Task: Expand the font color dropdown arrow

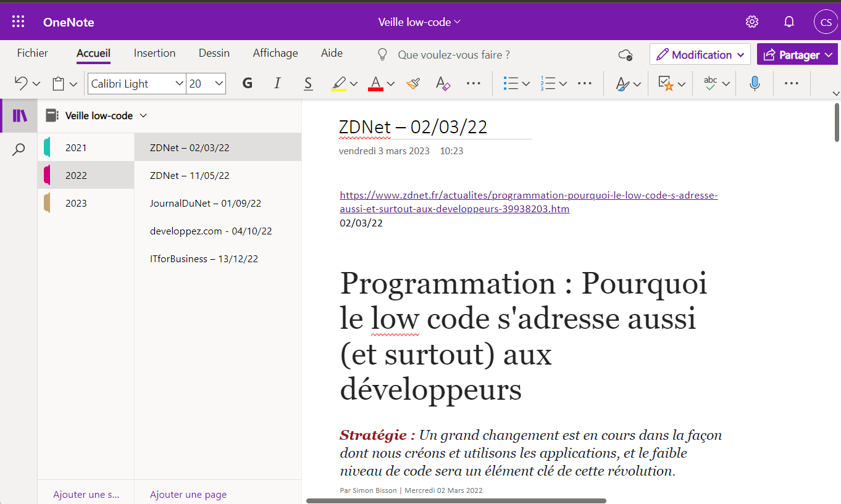Action: (391, 84)
